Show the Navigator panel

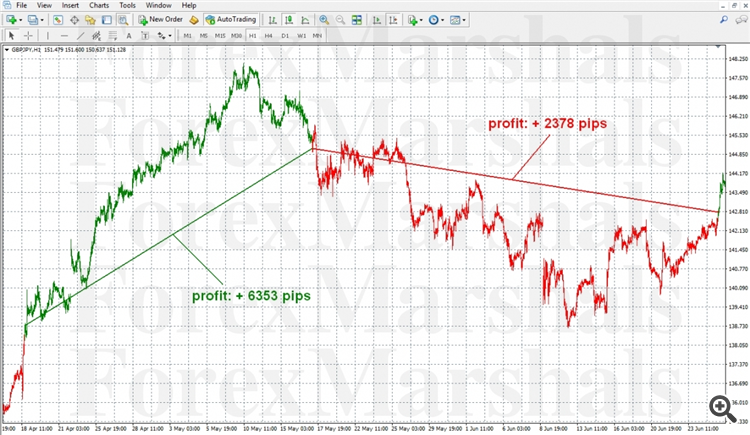tap(90, 20)
